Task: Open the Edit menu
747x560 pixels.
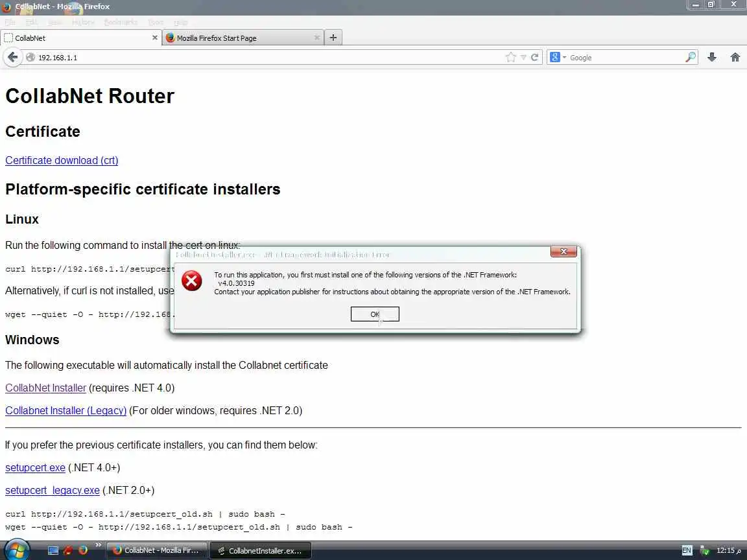Action: click(x=31, y=23)
